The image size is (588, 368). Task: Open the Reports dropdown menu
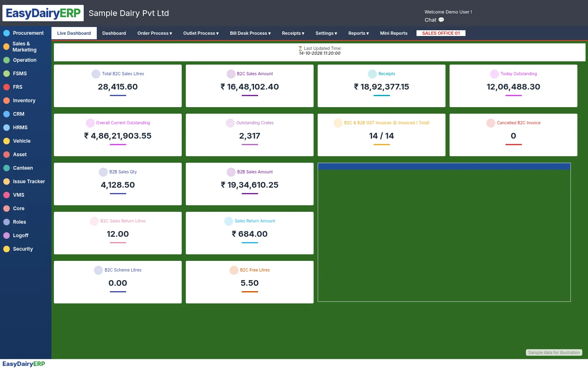(359, 33)
